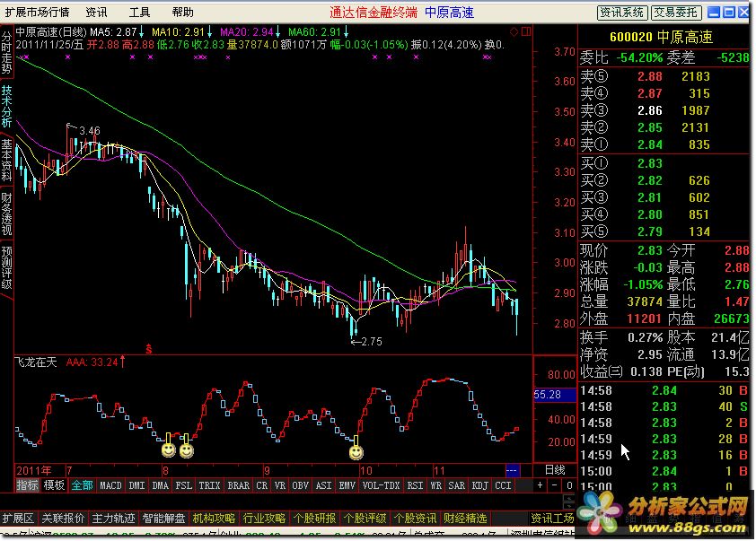Click the October smiley signal marker

(356, 452)
